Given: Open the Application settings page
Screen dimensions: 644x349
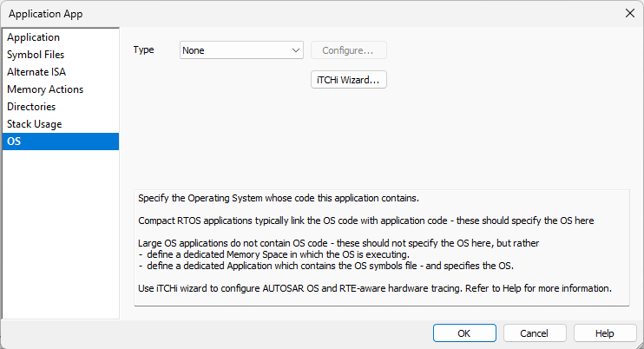Looking at the screenshot, I should tap(34, 37).
